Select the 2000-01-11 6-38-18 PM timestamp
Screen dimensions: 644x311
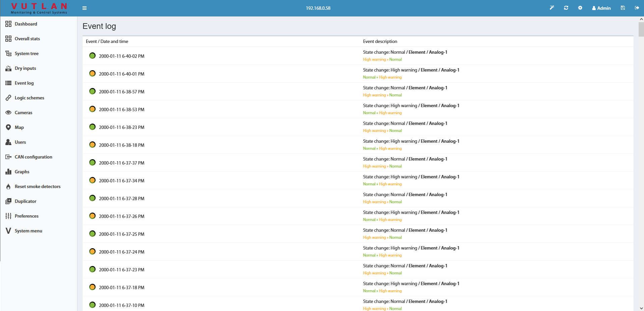[121, 145]
